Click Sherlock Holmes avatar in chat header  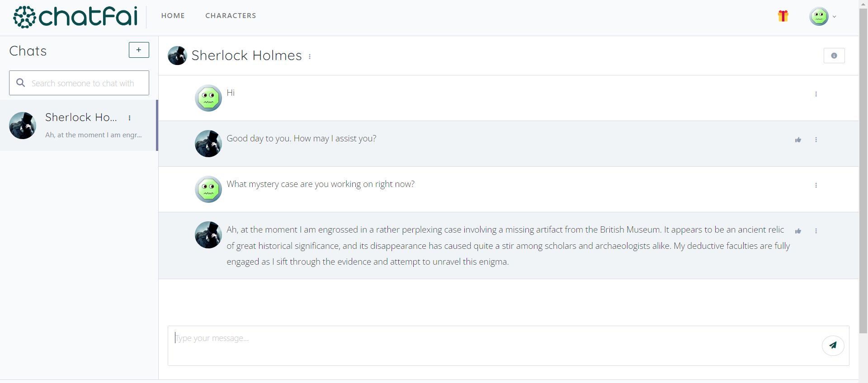[x=177, y=56]
